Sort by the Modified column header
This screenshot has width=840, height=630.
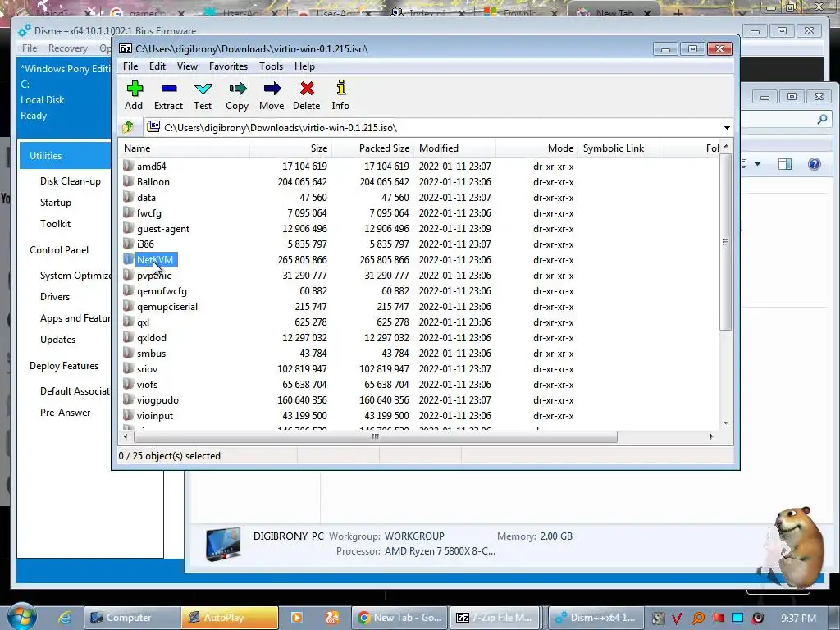point(455,148)
